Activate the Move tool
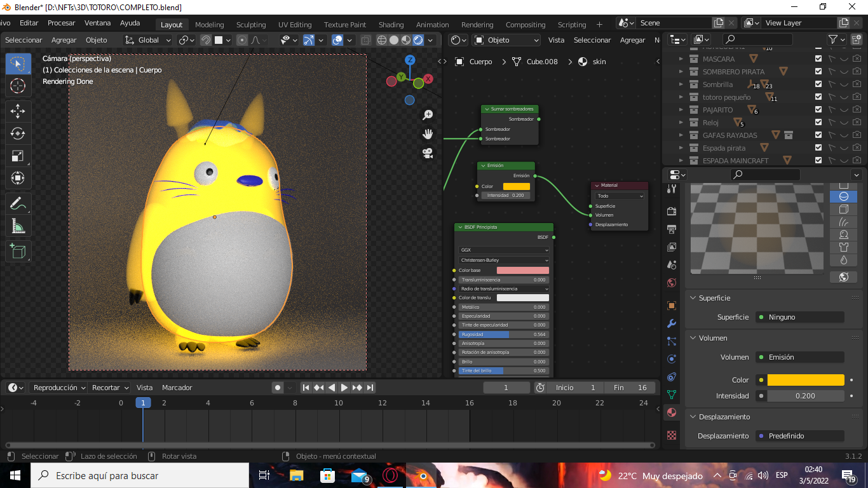The width and height of the screenshot is (868, 488). coord(18,111)
